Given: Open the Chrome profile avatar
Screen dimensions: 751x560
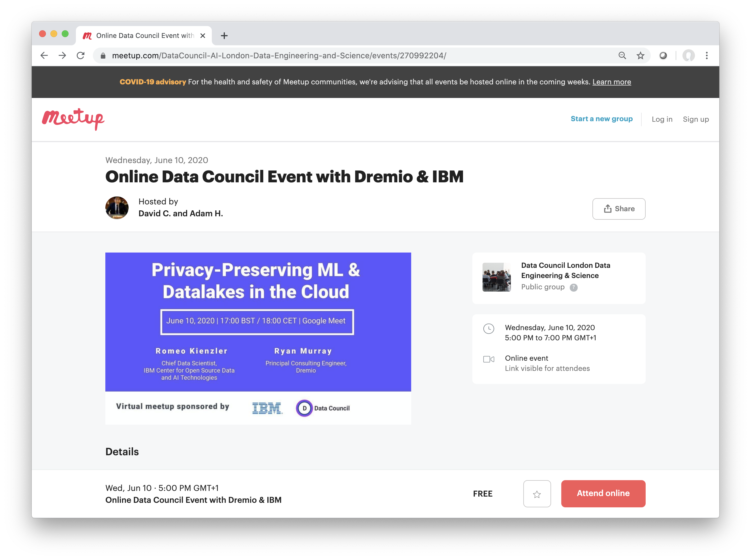Looking at the screenshot, I should coord(688,55).
